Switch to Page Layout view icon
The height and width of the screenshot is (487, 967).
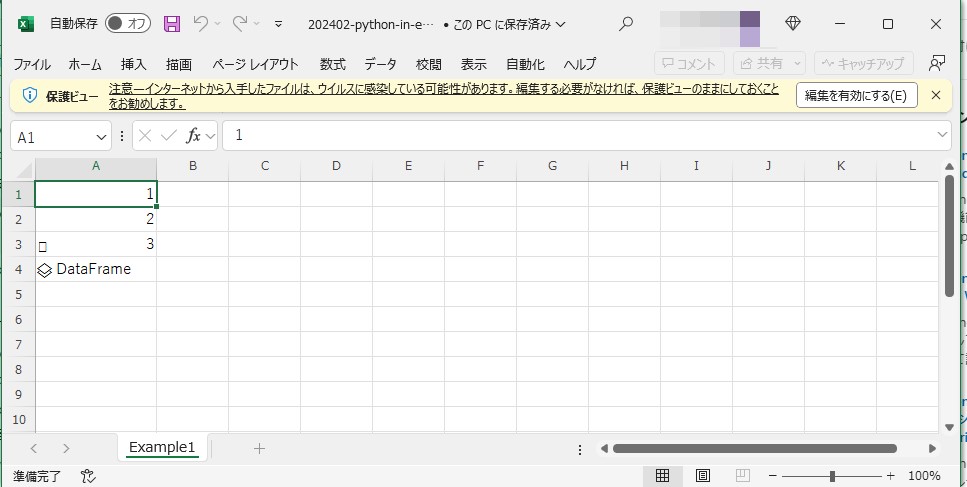click(703, 476)
